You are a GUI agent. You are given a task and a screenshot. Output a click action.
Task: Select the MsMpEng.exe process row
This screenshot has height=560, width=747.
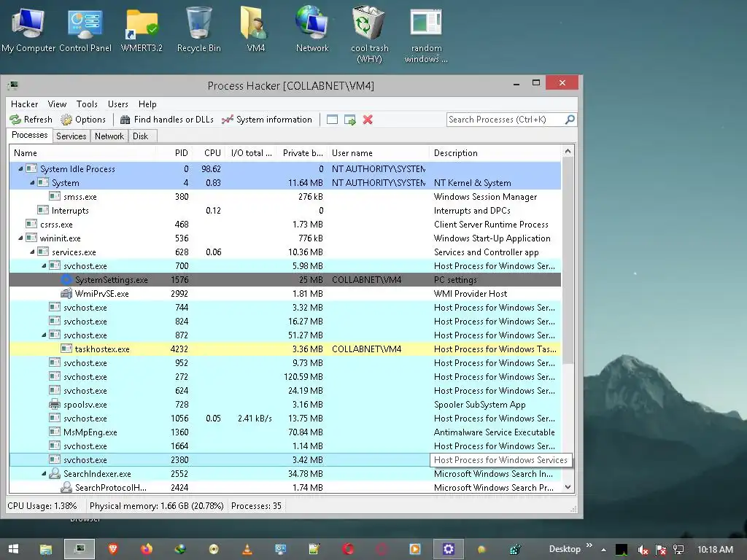pos(285,432)
